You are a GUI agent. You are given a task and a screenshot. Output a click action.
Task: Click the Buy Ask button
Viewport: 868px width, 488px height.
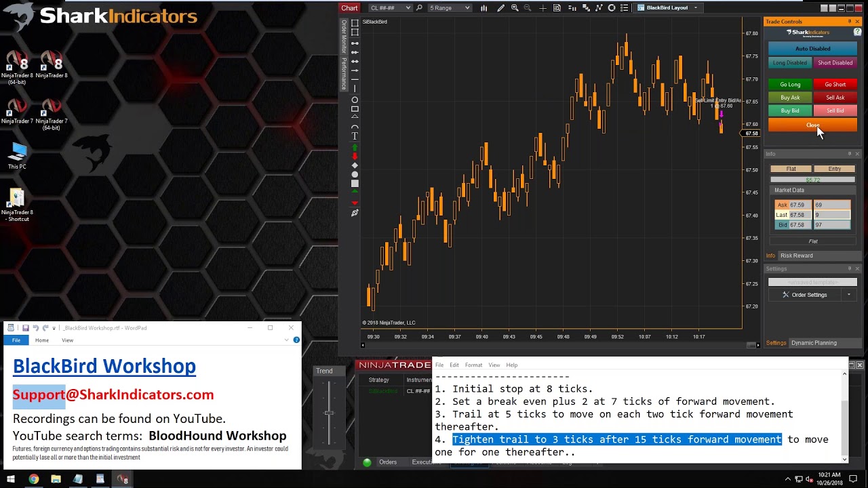click(790, 98)
